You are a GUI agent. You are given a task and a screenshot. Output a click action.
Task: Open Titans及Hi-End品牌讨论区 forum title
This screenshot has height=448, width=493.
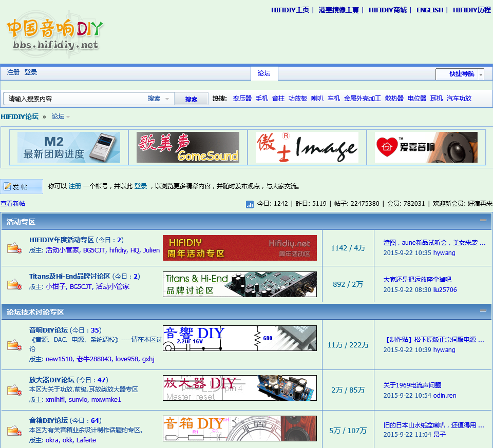[x=70, y=277]
